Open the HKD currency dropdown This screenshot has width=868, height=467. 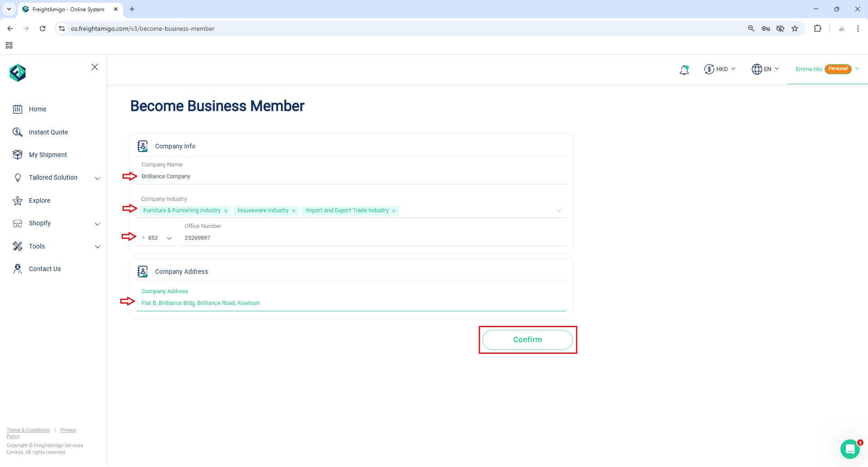733,69
